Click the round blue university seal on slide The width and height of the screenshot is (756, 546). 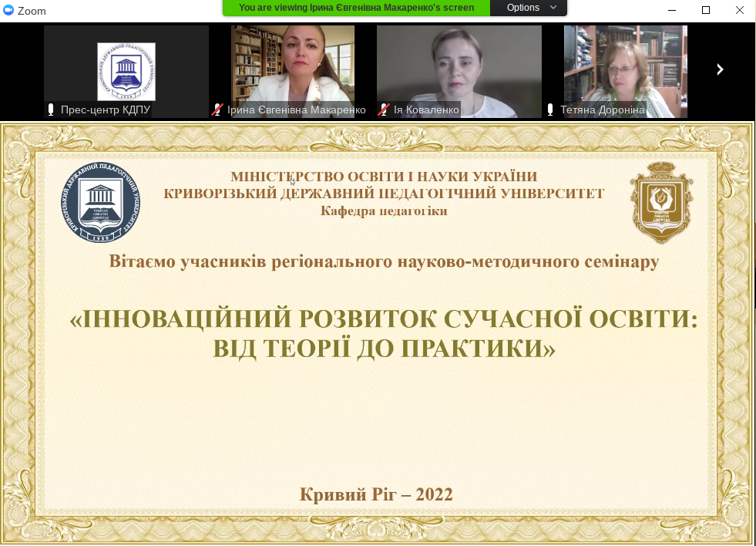click(101, 203)
